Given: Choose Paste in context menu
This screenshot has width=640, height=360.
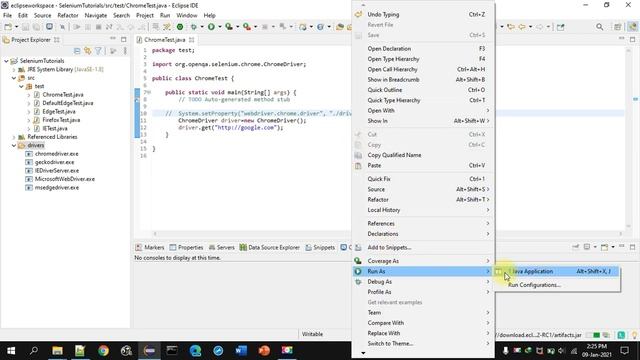Looking at the screenshot, I should [x=423, y=165].
